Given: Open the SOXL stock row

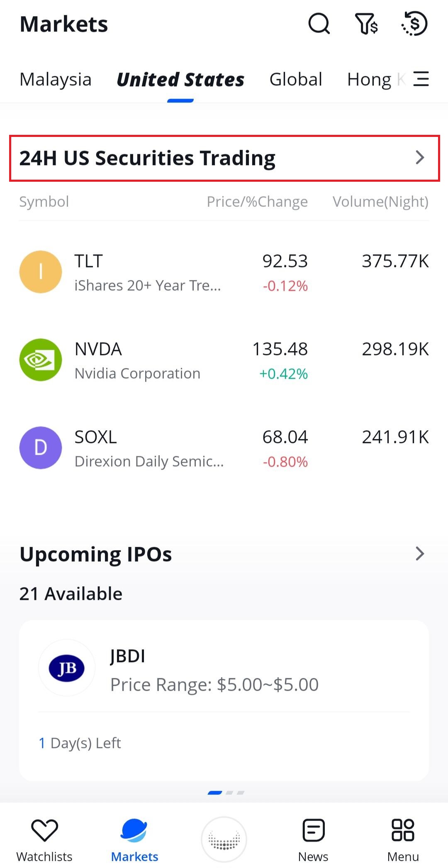Looking at the screenshot, I should (224, 448).
